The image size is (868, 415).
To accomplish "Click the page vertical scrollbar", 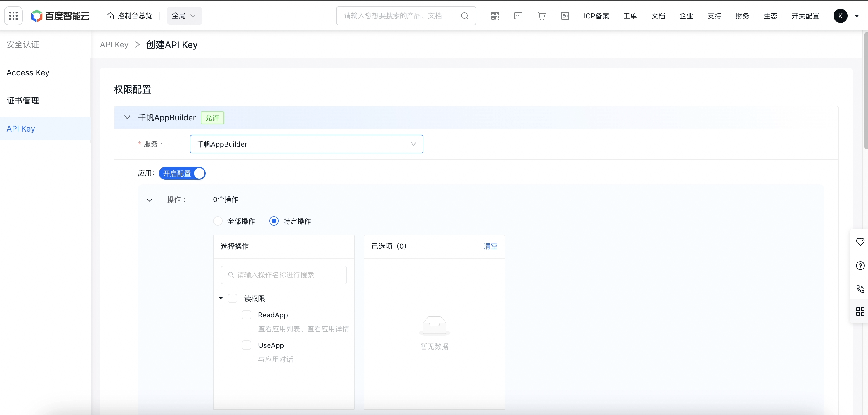I will tap(866, 91).
